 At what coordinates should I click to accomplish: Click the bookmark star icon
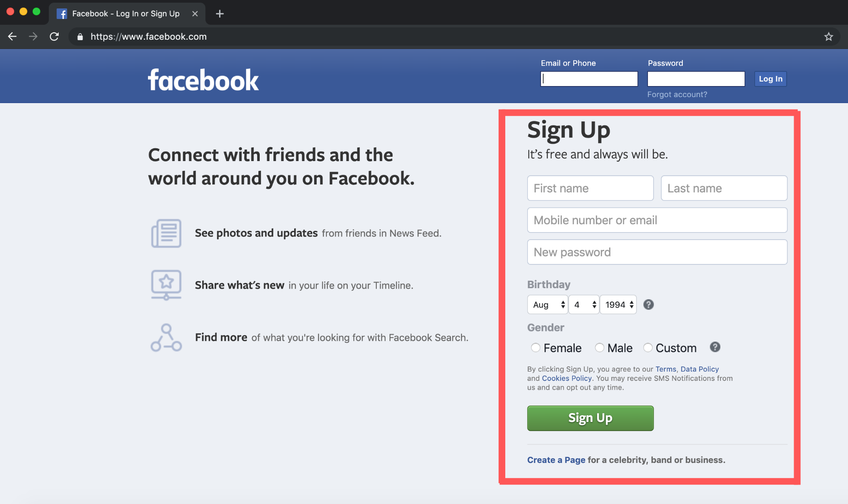tap(829, 37)
